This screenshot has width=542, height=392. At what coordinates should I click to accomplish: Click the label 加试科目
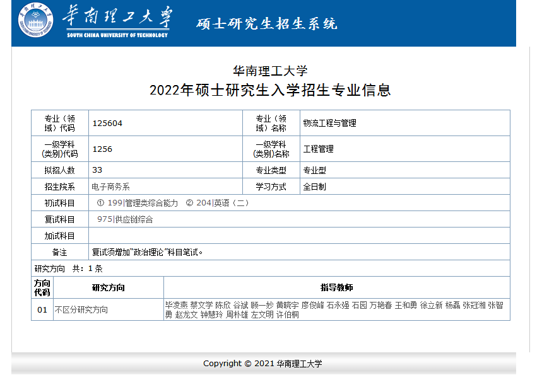pyautogui.click(x=60, y=236)
